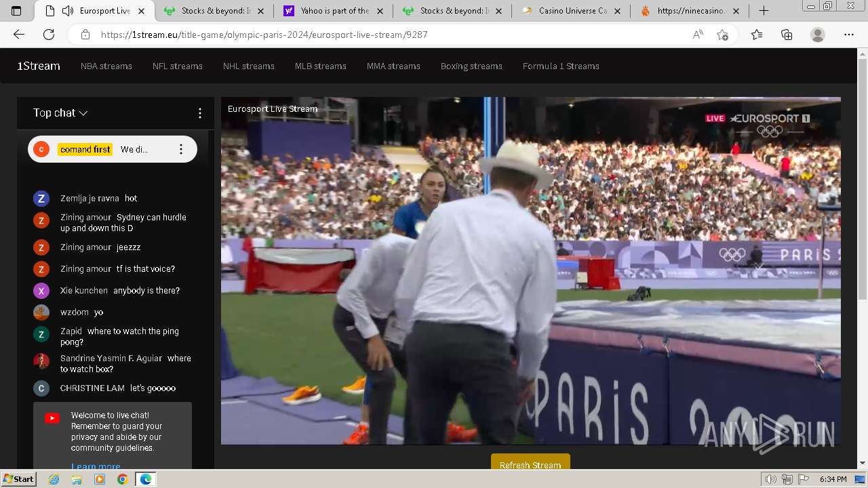The height and width of the screenshot is (488, 868).
Task: Open the chat options three-dot menu
Action: click(x=199, y=113)
